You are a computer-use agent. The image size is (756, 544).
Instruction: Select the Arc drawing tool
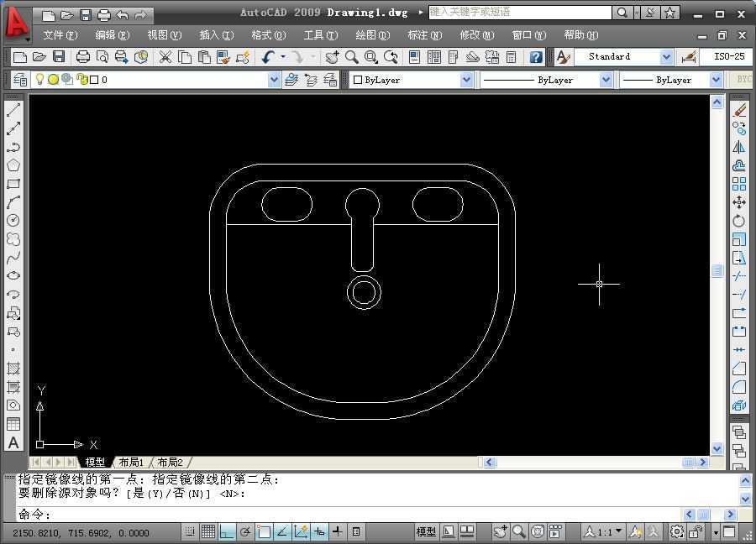click(x=13, y=201)
